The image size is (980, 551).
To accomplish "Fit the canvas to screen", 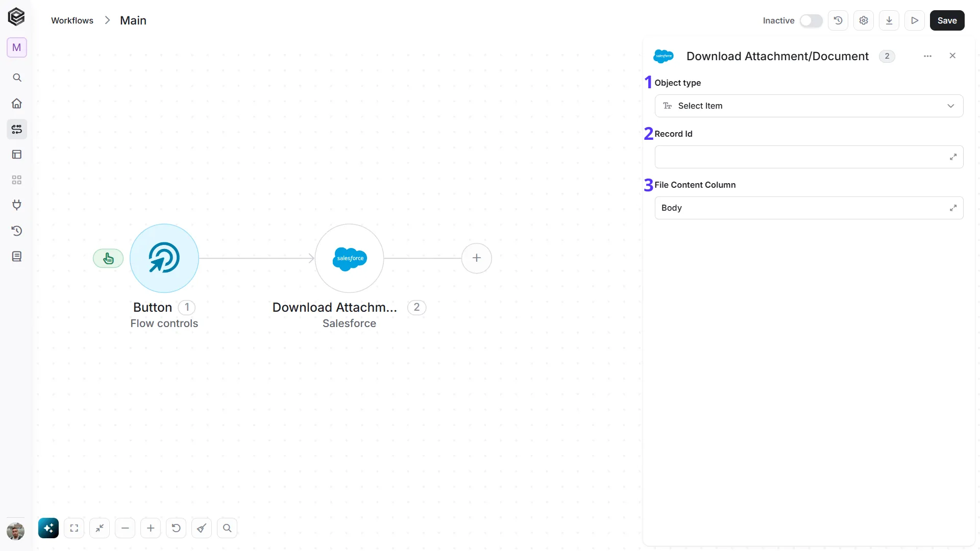I will click(74, 528).
